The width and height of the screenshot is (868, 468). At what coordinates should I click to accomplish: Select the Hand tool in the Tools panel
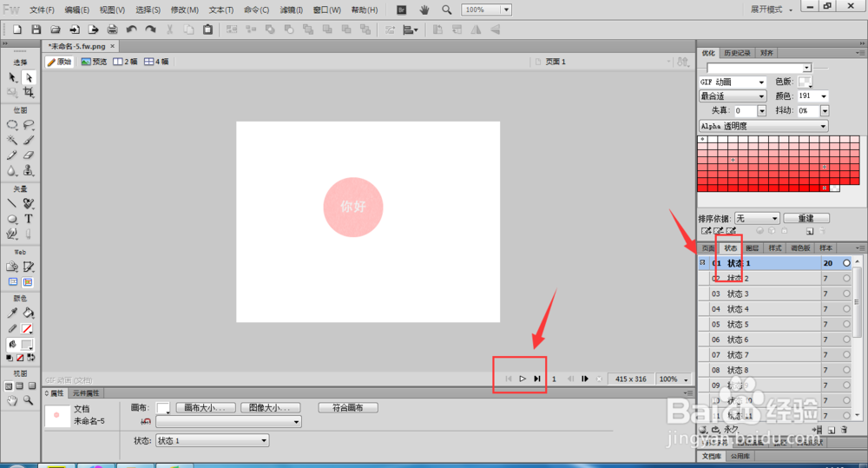tap(12, 400)
